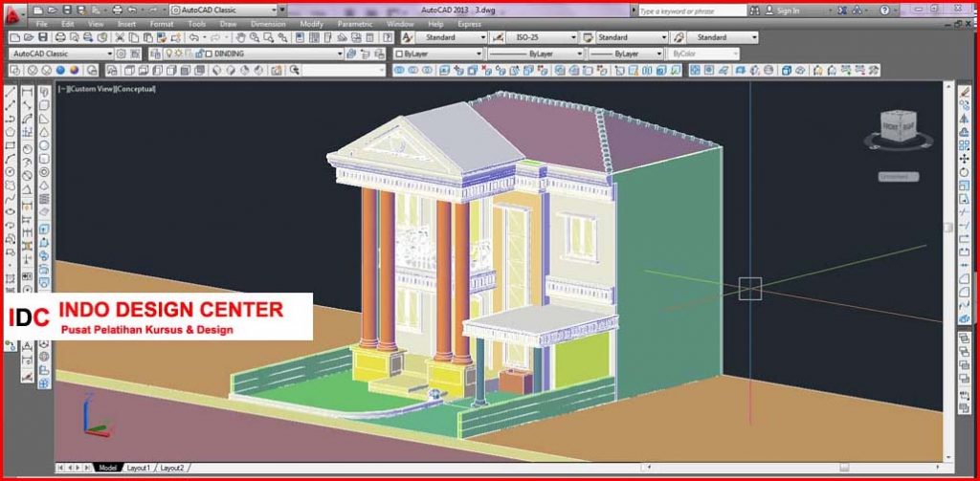The image size is (980, 481).
Task: Select the Sphere solid modeling tool
Action: pos(44,145)
